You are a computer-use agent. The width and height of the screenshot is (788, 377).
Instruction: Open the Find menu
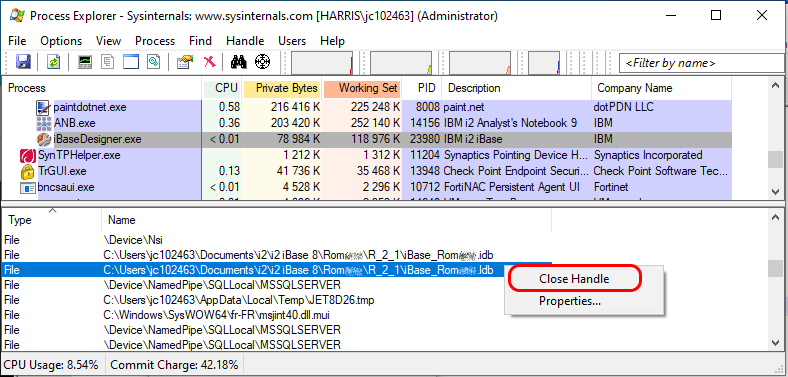[x=201, y=41]
